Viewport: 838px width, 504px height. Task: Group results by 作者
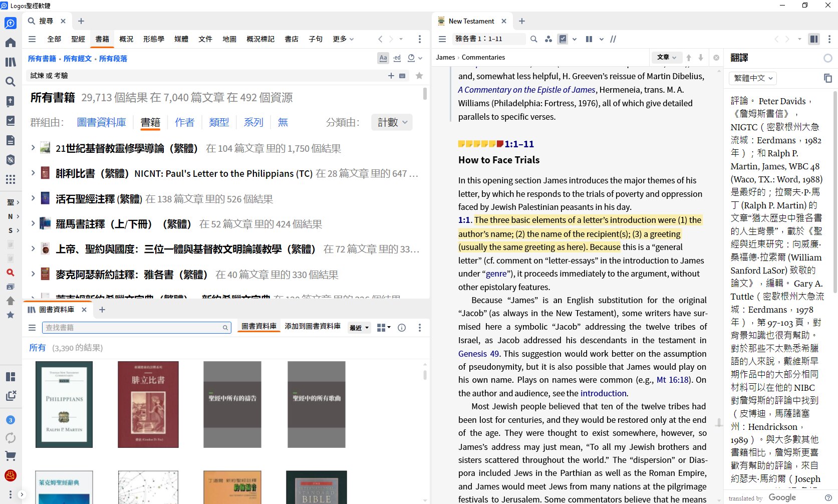[184, 122]
